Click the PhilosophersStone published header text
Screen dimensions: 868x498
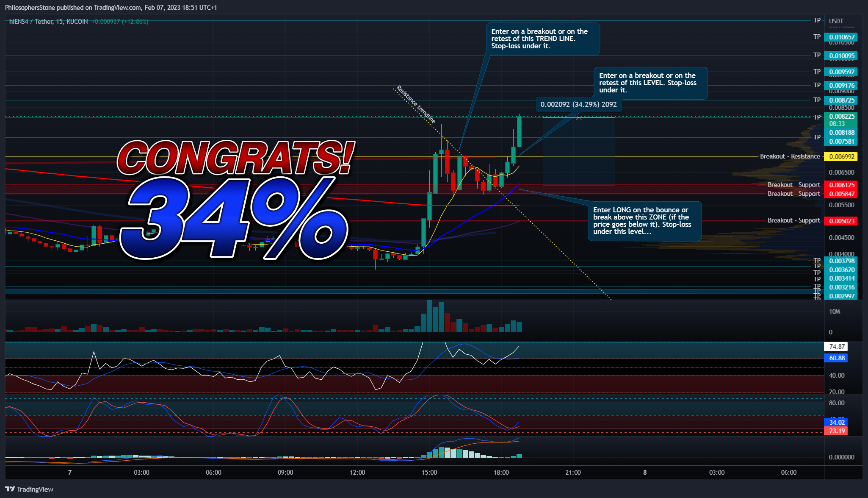pos(111,7)
